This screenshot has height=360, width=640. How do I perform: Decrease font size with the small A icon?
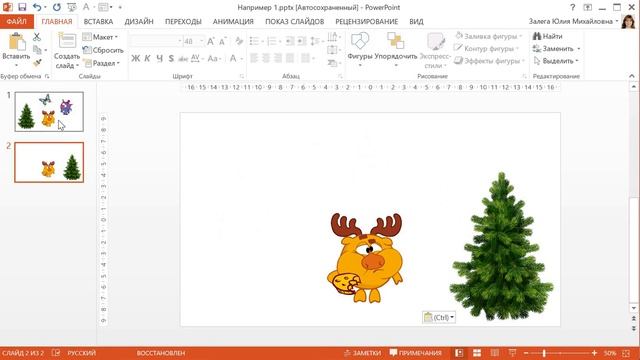[222, 41]
